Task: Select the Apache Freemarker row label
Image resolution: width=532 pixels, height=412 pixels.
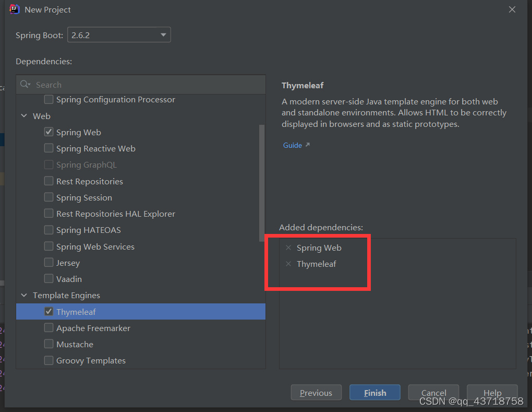Action: point(93,328)
